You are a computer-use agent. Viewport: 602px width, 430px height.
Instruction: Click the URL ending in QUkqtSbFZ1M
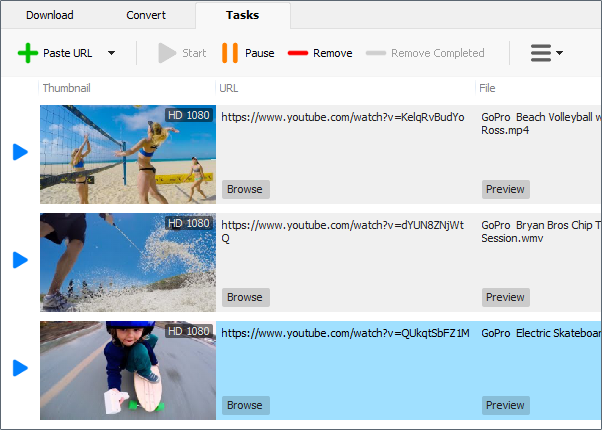pyautogui.click(x=346, y=333)
